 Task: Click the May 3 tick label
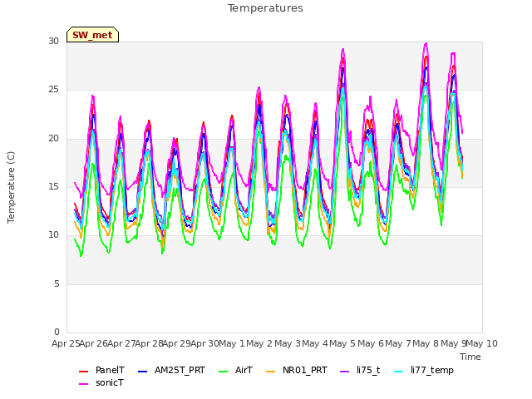click(x=288, y=343)
